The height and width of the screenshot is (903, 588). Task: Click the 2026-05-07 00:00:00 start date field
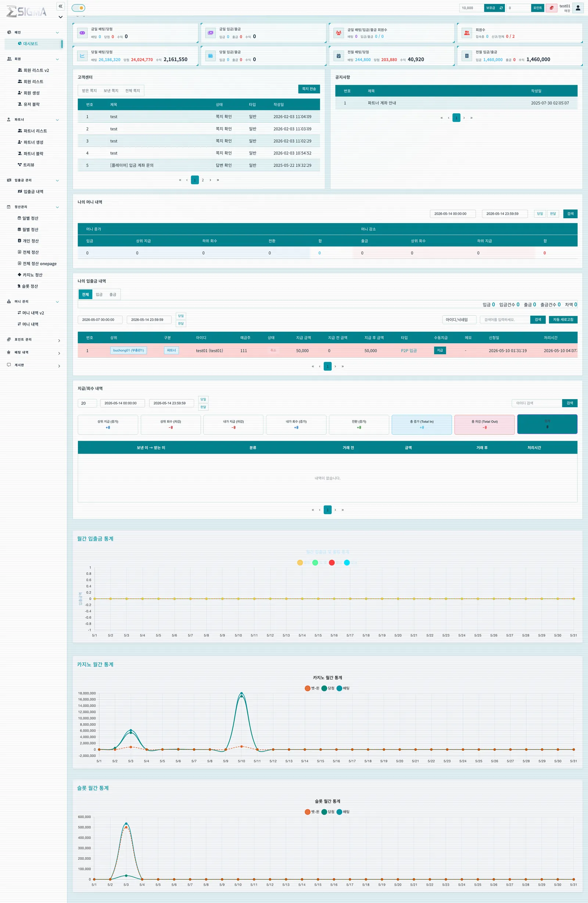pos(100,320)
